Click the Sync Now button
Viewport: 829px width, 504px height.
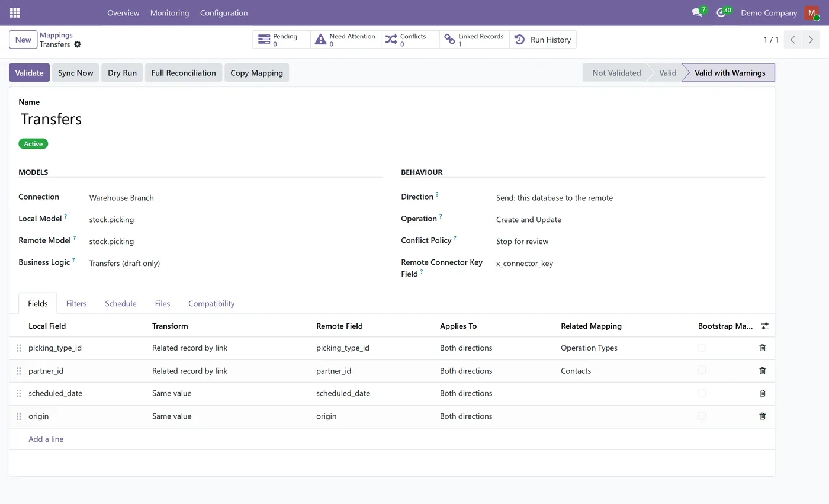click(x=76, y=73)
